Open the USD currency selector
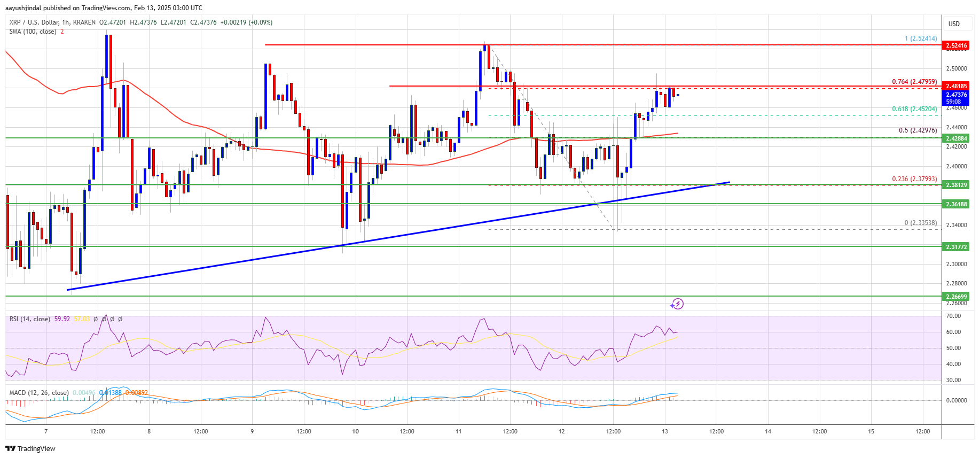Screen dimensions: 980x458 click(x=954, y=24)
